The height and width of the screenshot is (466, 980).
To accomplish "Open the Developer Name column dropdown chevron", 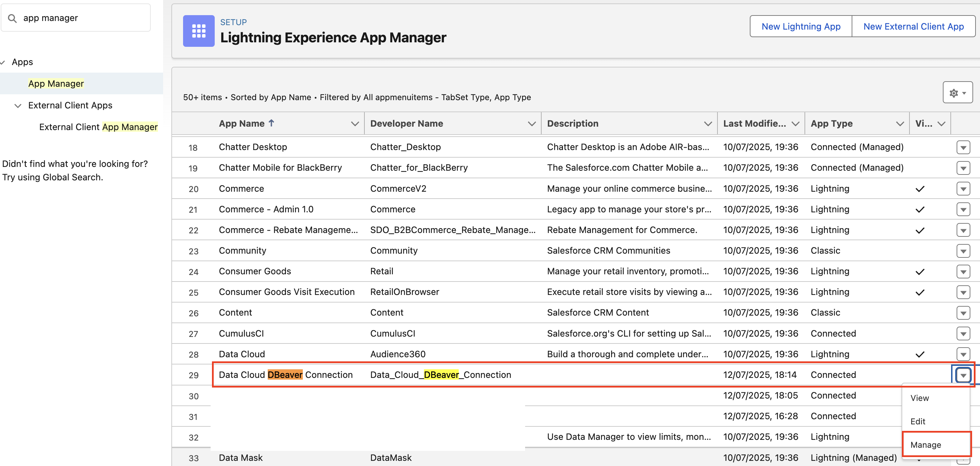I will [532, 124].
